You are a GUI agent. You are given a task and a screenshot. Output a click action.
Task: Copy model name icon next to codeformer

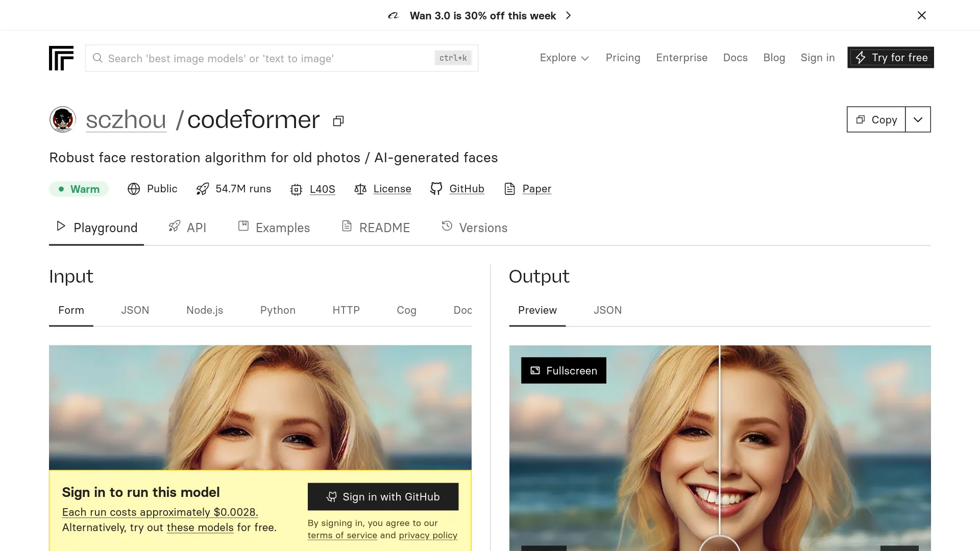tap(338, 121)
